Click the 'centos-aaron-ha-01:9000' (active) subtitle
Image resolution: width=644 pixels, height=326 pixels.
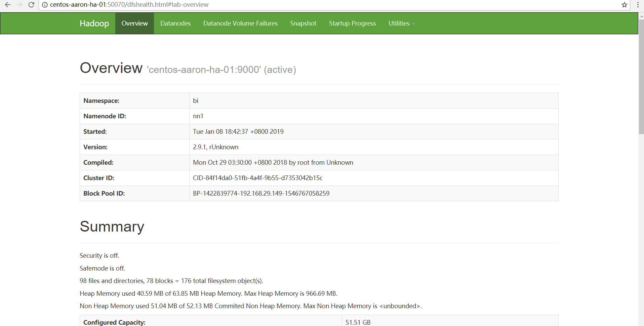tap(221, 70)
